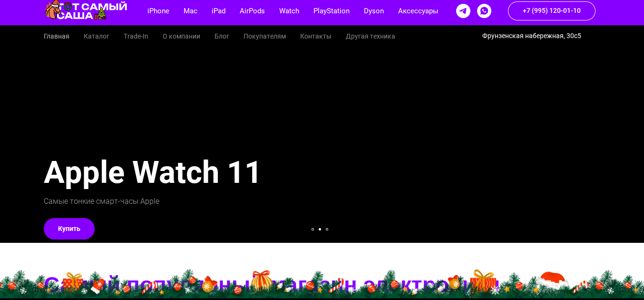Select the second carousel slide dot
This screenshot has height=300, width=644.
click(x=320, y=229)
